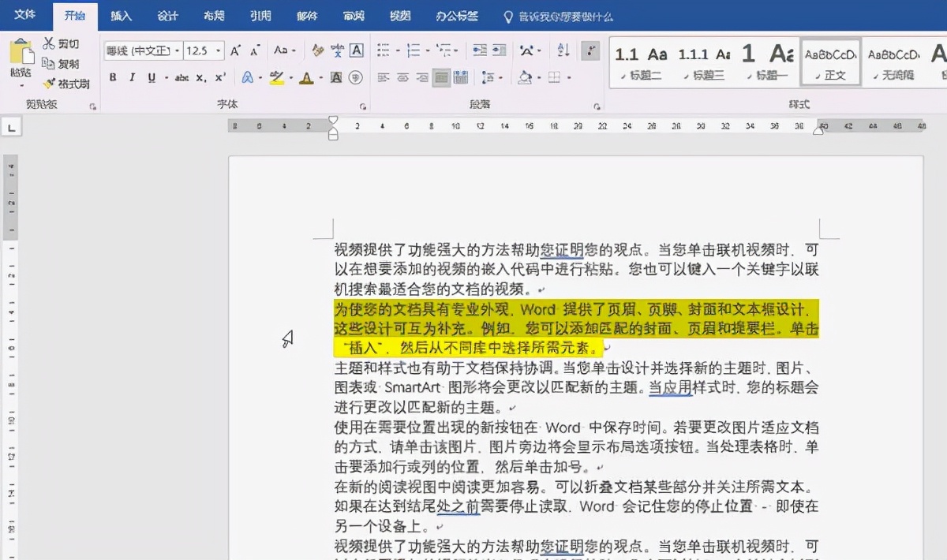Select the Format Painter tool
Image resolution: width=947 pixels, height=560 pixels.
(x=49, y=82)
